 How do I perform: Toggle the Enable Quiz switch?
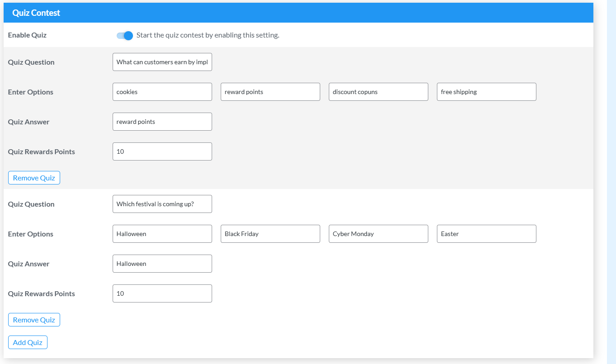pos(124,35)
